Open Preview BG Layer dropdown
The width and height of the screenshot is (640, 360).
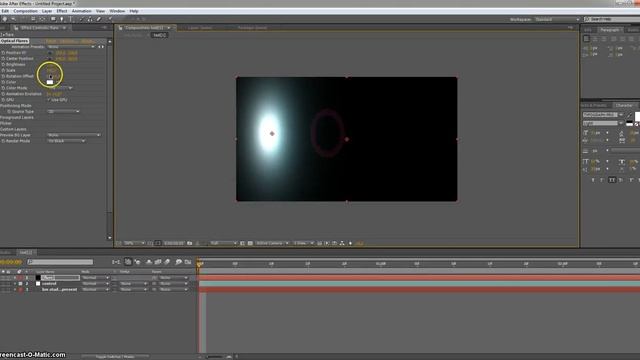coord(74,135)
